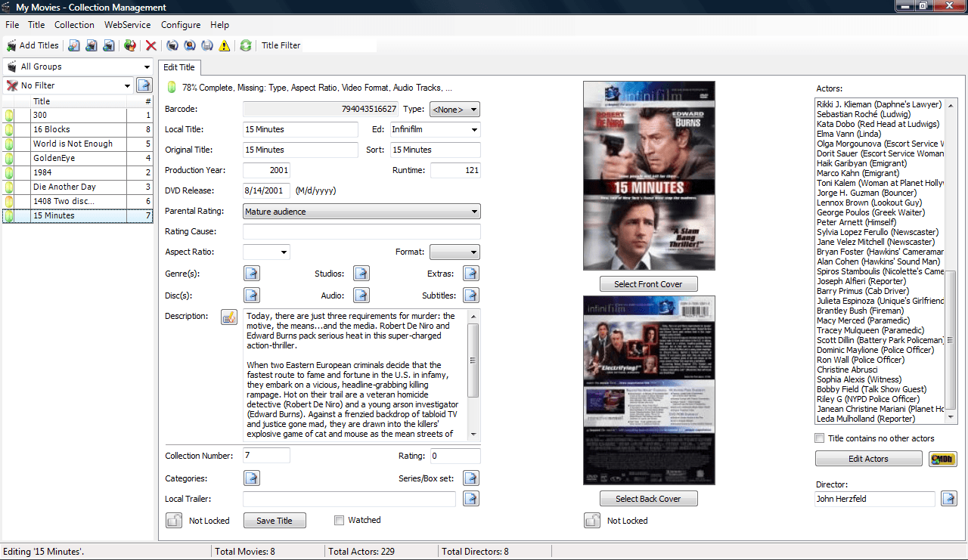The image size is (968, 560).
Task: Select the Edit Title tab
Action: 179,67
